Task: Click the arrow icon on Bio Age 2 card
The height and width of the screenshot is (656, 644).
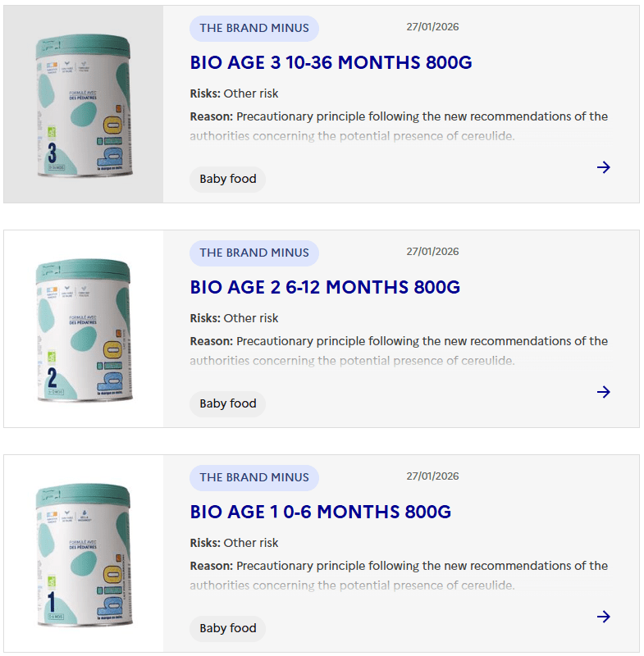Action: tap(604, 392)
